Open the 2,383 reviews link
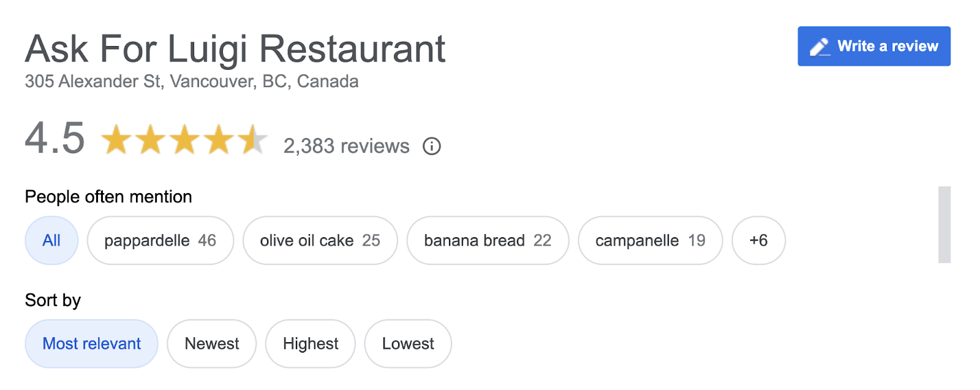980x390 pixels. click(346, 146)
